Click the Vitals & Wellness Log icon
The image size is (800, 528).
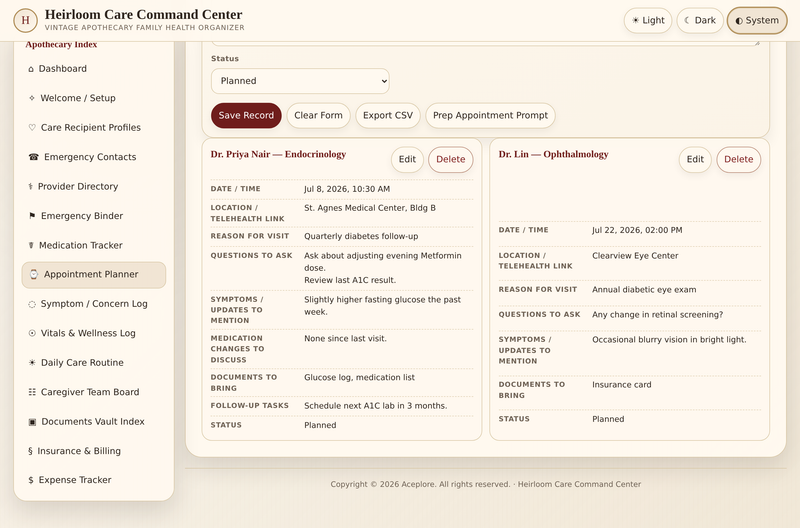click(x=32, y=333)
